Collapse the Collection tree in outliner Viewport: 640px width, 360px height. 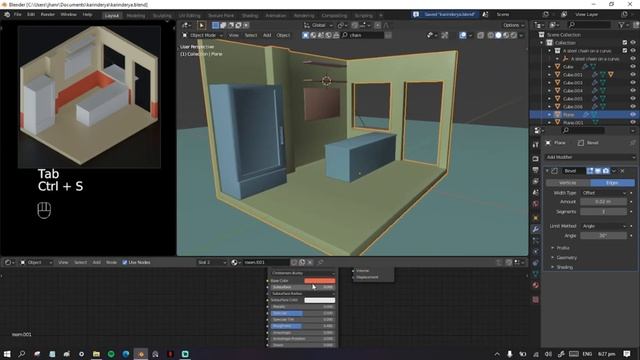pos(542,43)
